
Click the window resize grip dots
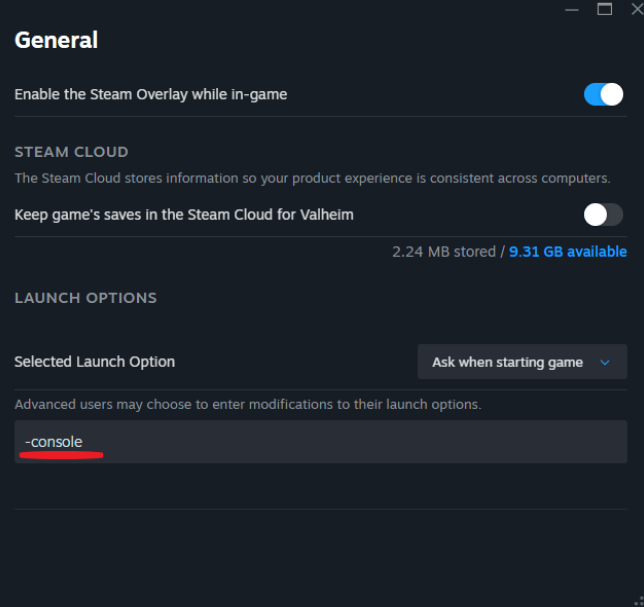click(639, 601)
